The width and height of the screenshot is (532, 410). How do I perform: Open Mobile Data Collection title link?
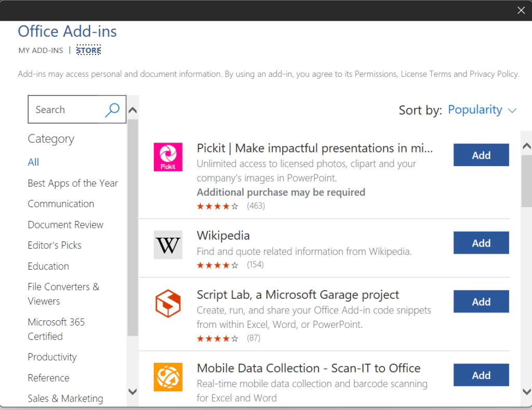point(309,368)
